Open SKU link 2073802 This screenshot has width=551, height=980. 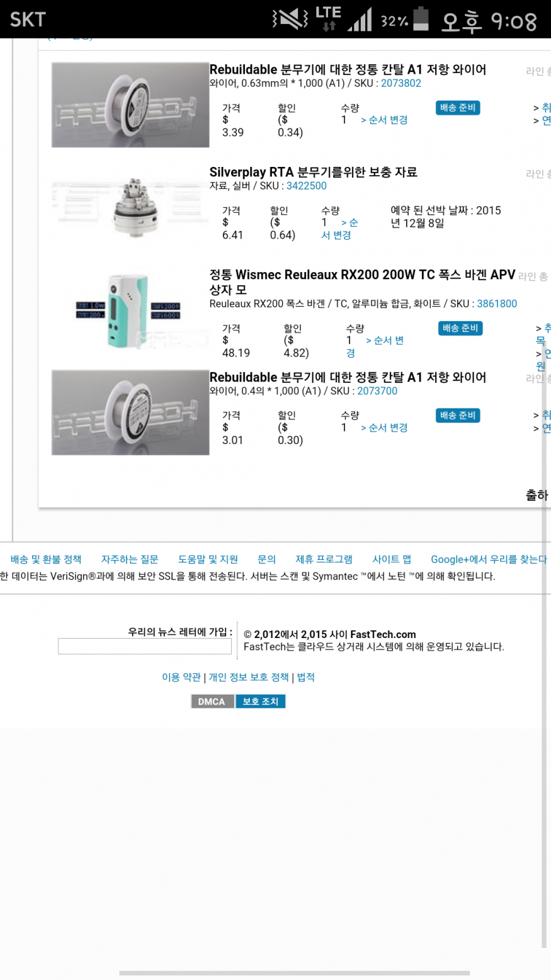click(401, 83)
